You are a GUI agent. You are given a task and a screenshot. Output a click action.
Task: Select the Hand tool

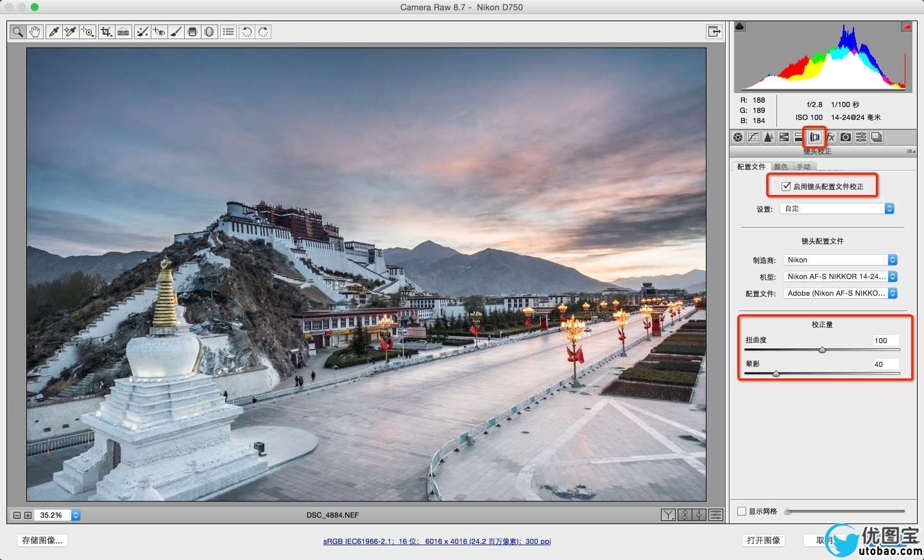click(35, 31)
